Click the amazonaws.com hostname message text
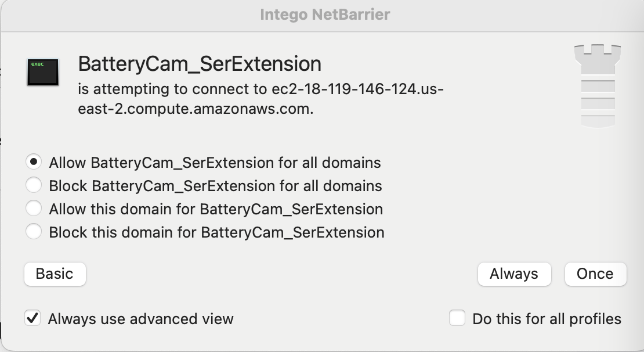 [261, 99]
